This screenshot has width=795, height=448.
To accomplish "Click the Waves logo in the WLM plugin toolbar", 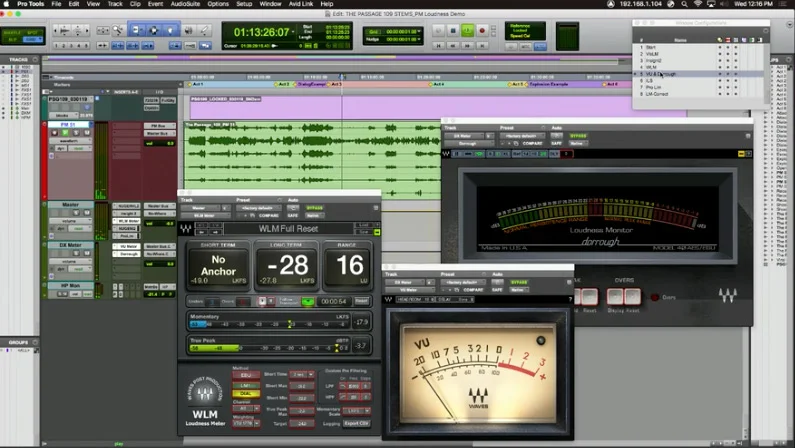I will click(186, 229).
